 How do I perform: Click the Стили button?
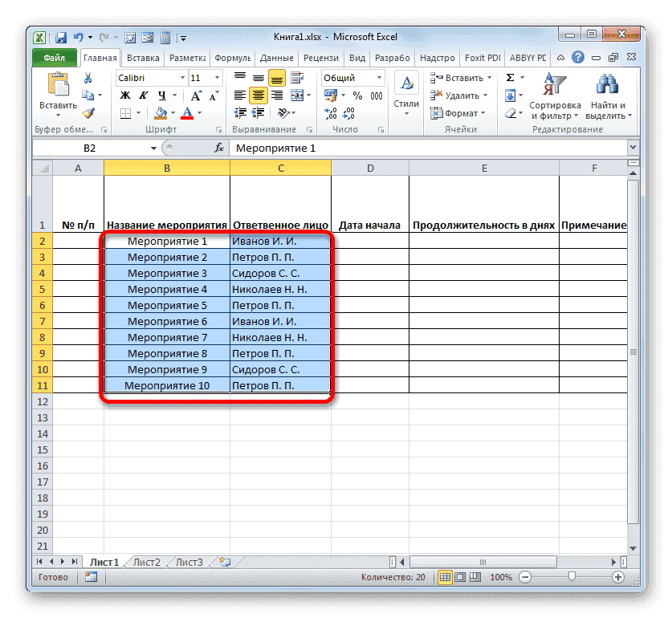[x=406, y=90]
